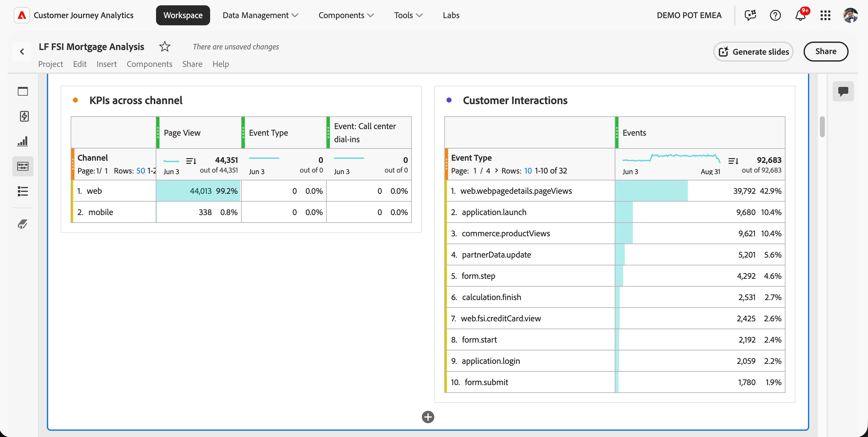This screenshot has width=868, height=437.
Task: Open the Panels icon in left rail
Action: pos(23,91)
